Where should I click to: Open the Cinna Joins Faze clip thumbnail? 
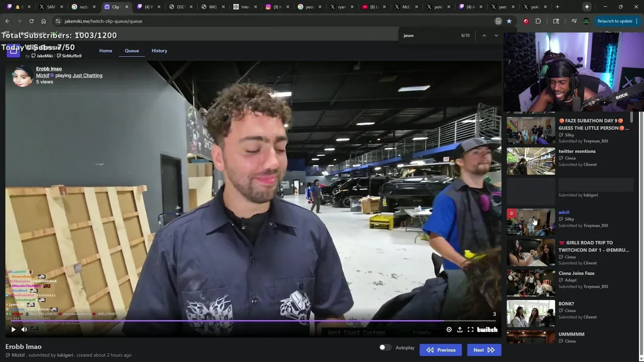pos(531,283)
